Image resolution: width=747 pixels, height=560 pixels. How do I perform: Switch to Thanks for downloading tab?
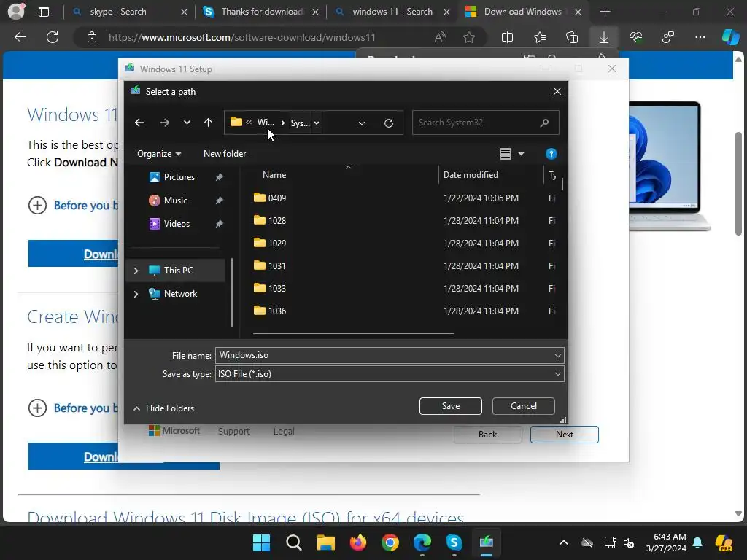(262, 12)
